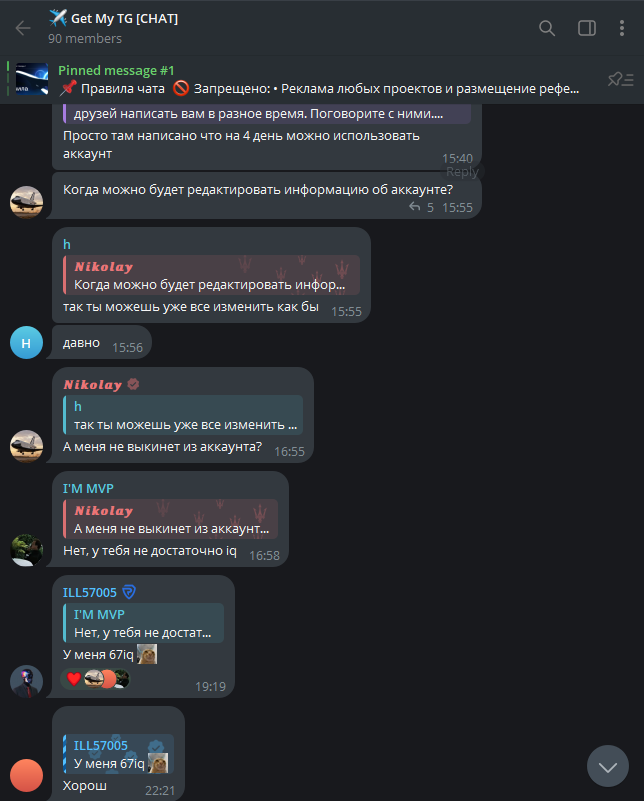Go back using the header arrow
The height and width of the screenshot is (801, 644).
pyautogui.click(x=23, y=28)
